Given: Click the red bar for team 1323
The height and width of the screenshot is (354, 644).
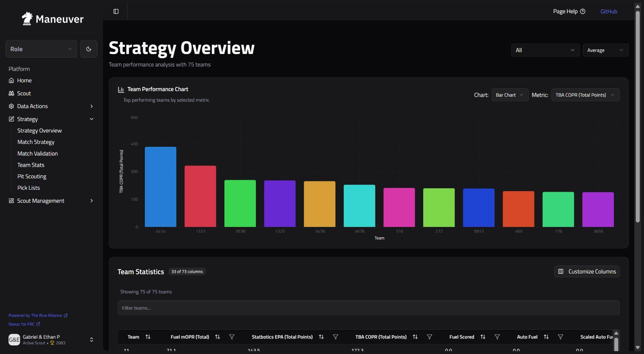Looking at the screenshot, I should click(200, 196).
